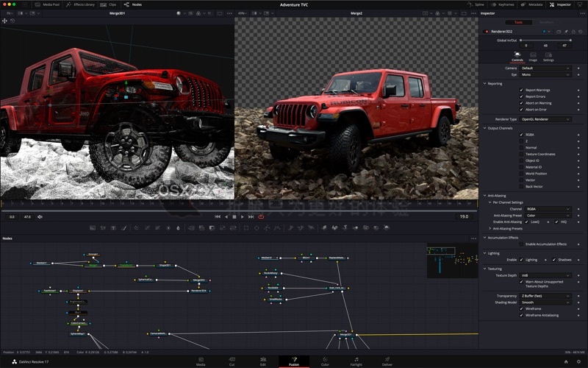
Task: Go to the Edit page
Action: coord(263,361)
